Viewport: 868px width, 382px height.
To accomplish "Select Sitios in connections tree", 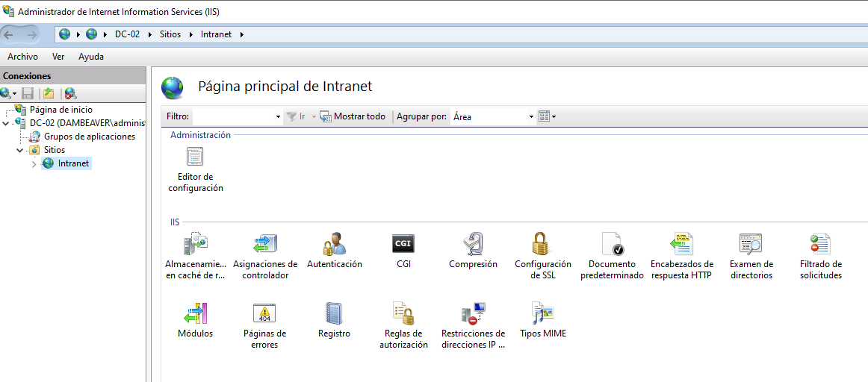I will click(55, 150).
